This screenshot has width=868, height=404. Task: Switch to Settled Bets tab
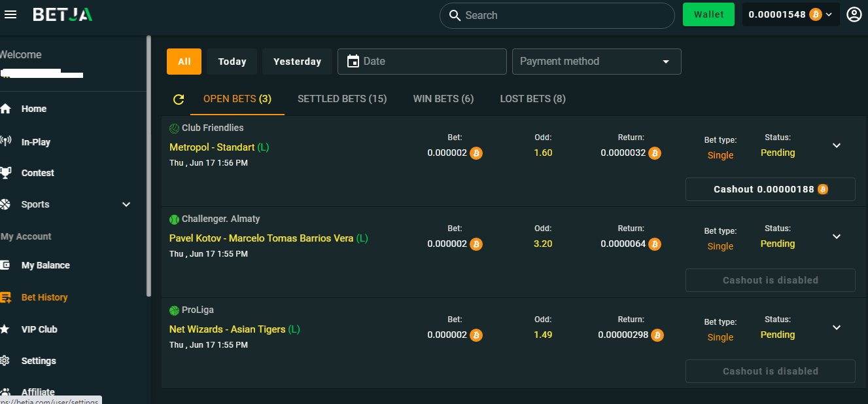click(342, 99)
